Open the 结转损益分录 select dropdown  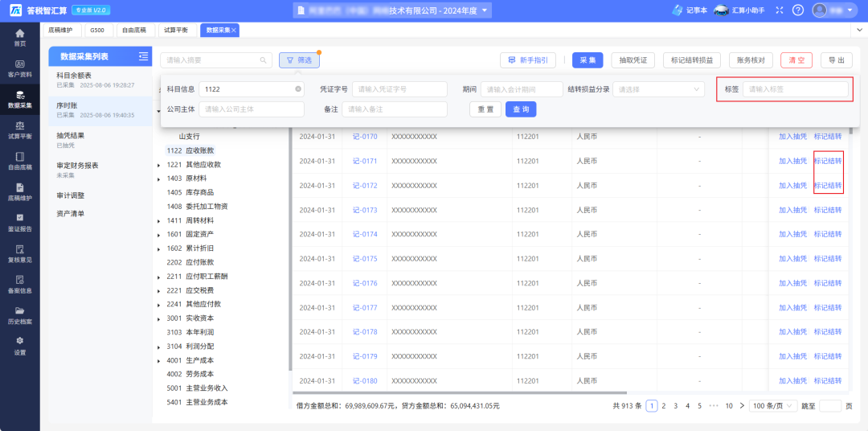coord(658,88)
